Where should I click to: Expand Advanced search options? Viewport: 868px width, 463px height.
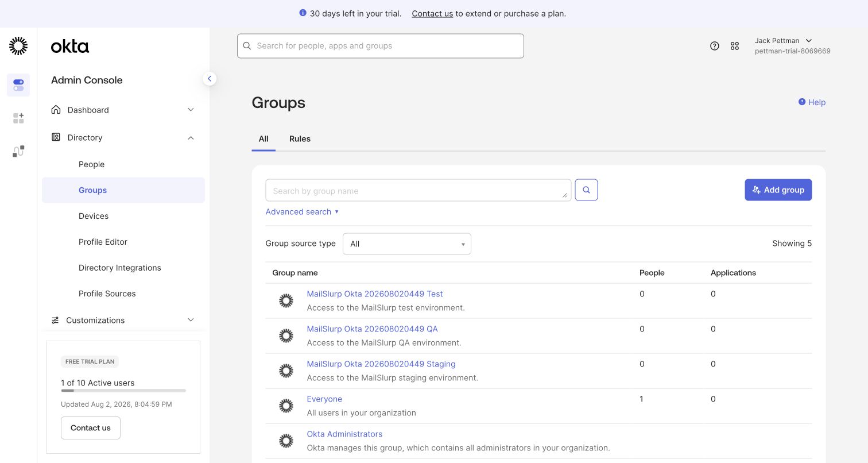tap(302, 212)
